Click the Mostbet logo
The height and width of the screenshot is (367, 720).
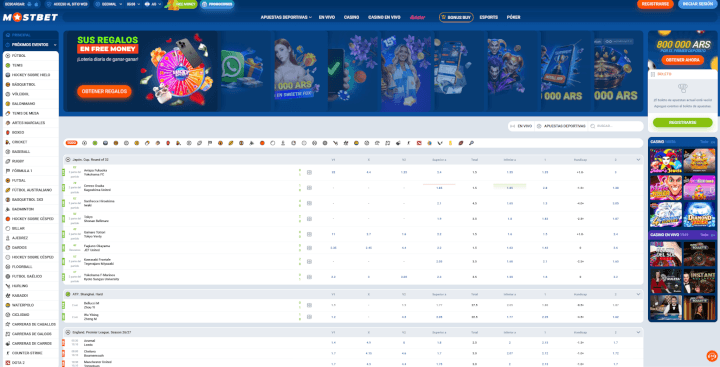pos(30,17)
